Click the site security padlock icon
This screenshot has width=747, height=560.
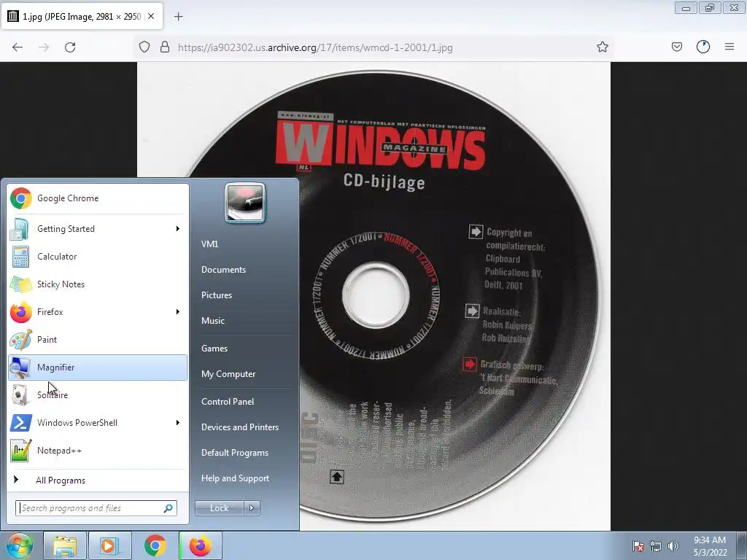coord(165,47)
